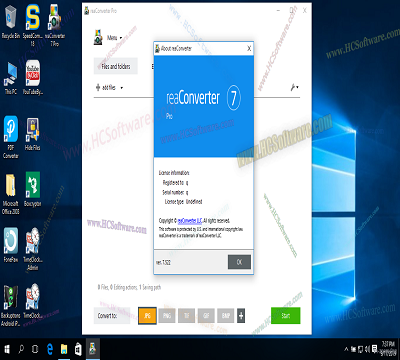Select the Recycle Bin desktop icon

coord(11,22)
